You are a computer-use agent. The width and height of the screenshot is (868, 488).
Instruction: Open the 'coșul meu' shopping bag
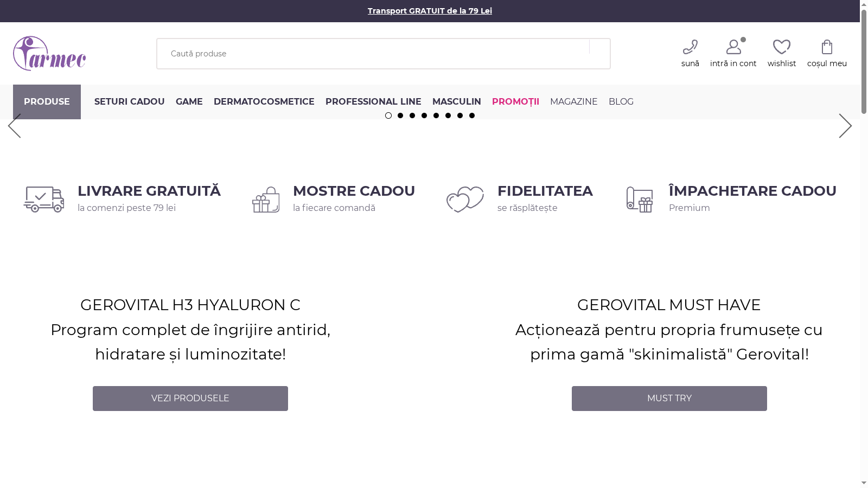pos(827,47)
